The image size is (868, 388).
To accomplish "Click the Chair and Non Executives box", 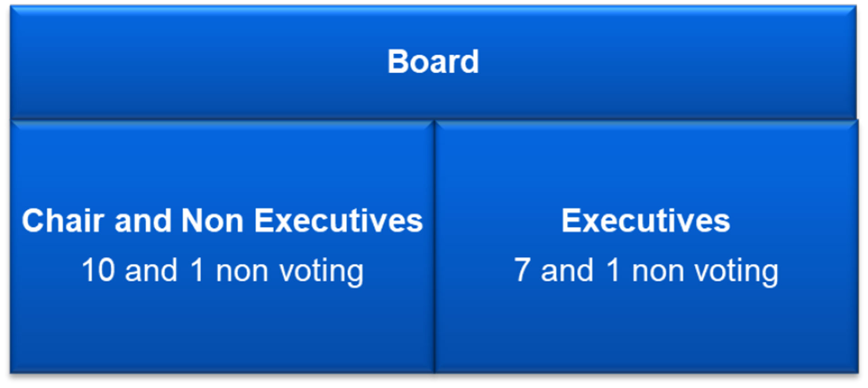I will click(x=222, y=247).
